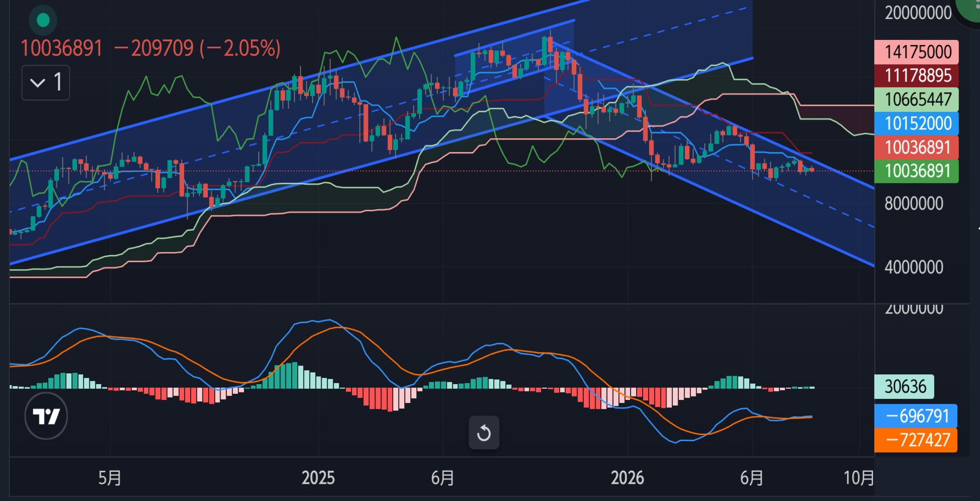Select the dark red 11178895 price label
The image size is (980, 501).
(x=916, y=76)
